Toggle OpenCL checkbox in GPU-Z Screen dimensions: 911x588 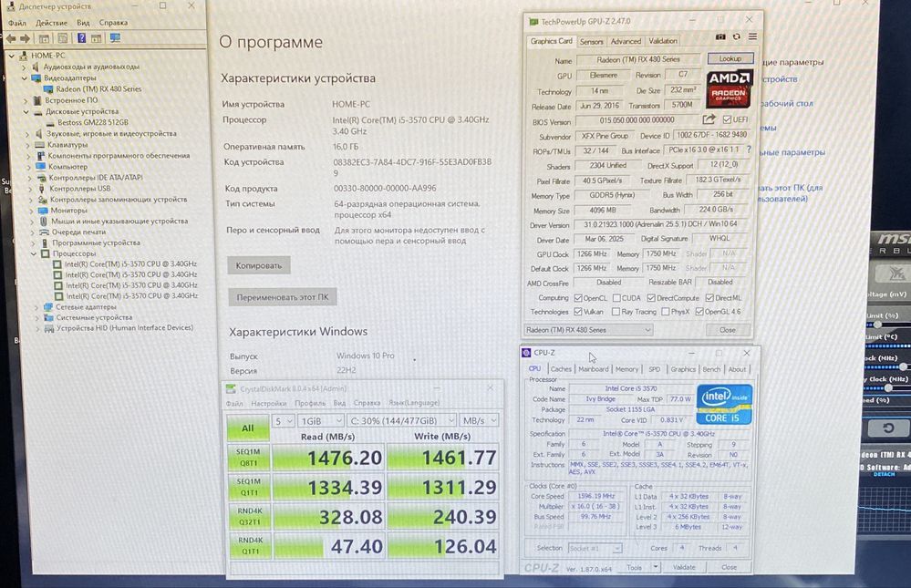pyautogui.click(x=578, y=298)
